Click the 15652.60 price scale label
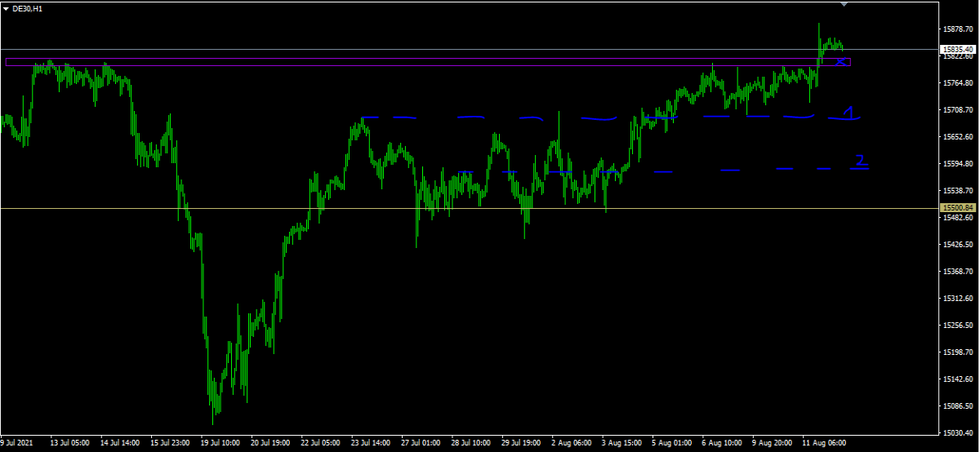 (957, 137)
